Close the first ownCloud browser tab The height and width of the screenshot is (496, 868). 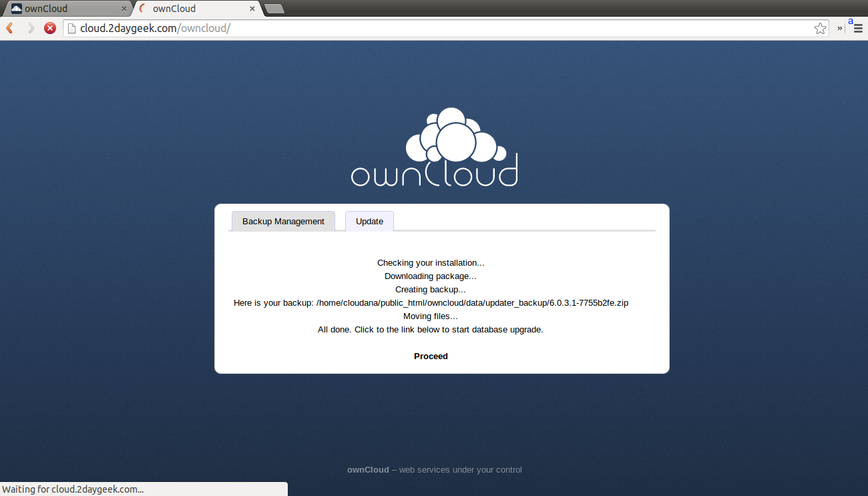(124, 9)
